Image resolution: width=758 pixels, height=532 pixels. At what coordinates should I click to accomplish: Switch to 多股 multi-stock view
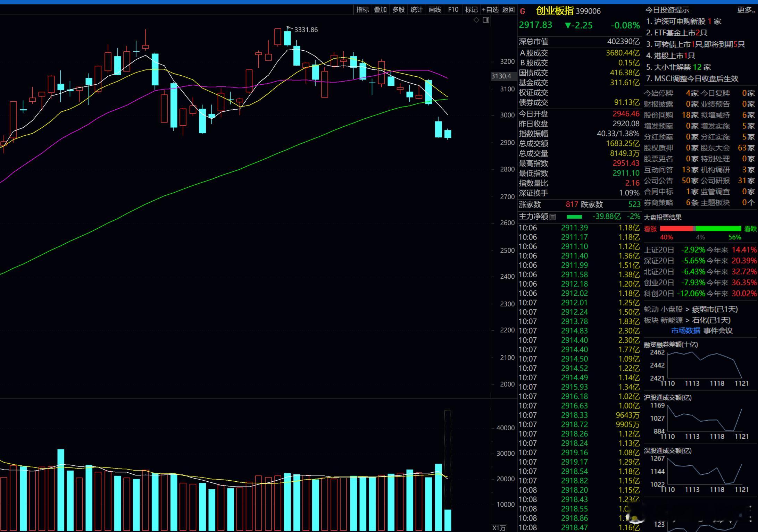click(398, 10)
